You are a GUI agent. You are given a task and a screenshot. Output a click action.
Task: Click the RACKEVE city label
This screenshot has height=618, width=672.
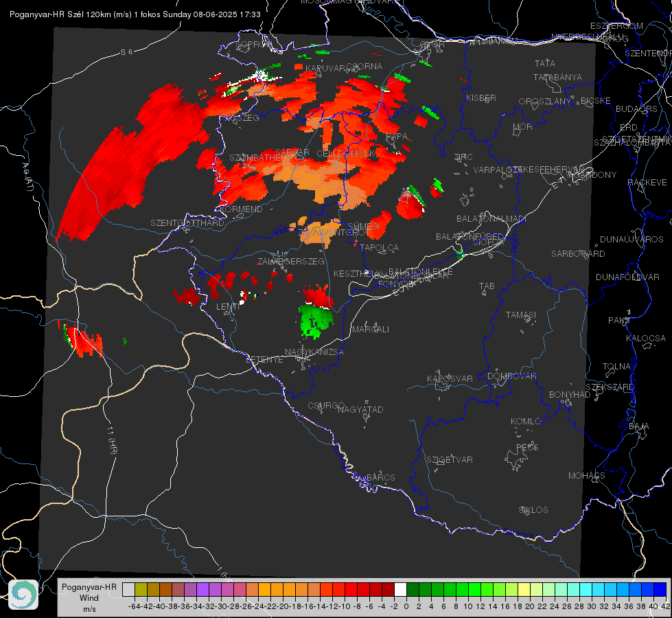647,183
